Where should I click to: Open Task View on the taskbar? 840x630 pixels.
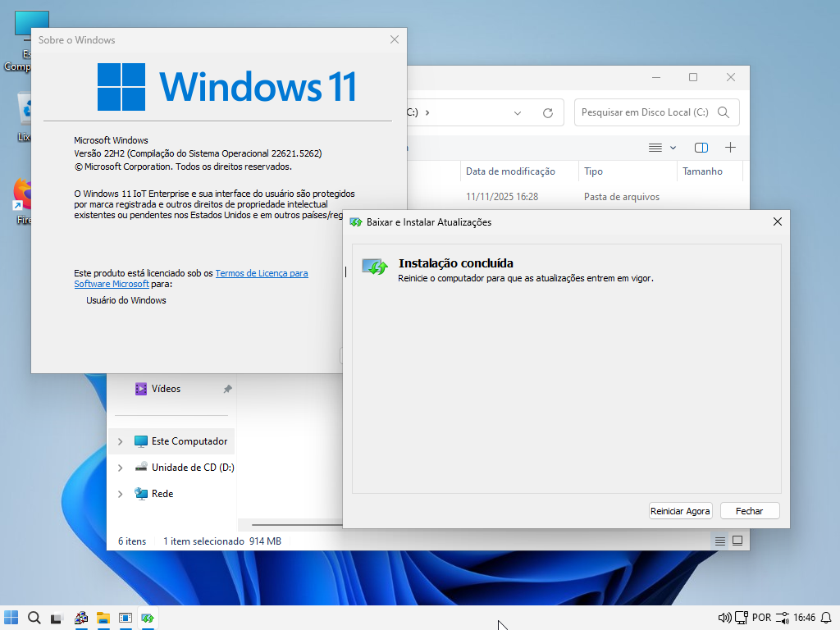[x=57, y=618]
